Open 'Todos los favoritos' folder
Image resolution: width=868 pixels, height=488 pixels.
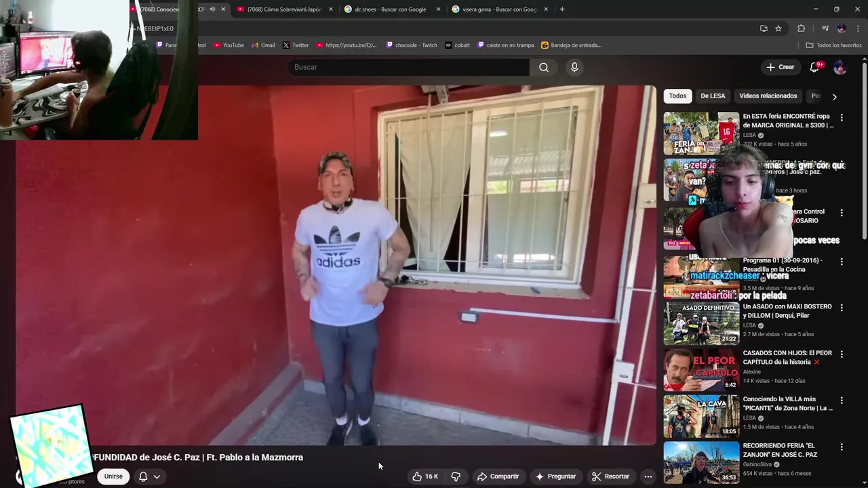click(833, 45)
